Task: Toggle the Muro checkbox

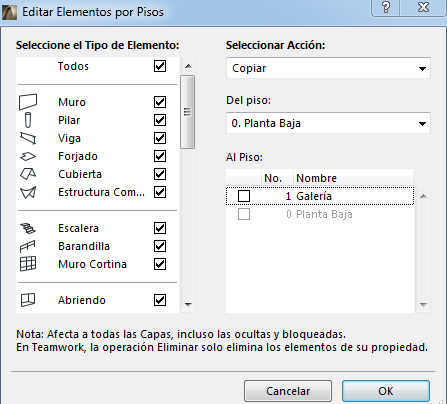Action: tap(160, 102)
